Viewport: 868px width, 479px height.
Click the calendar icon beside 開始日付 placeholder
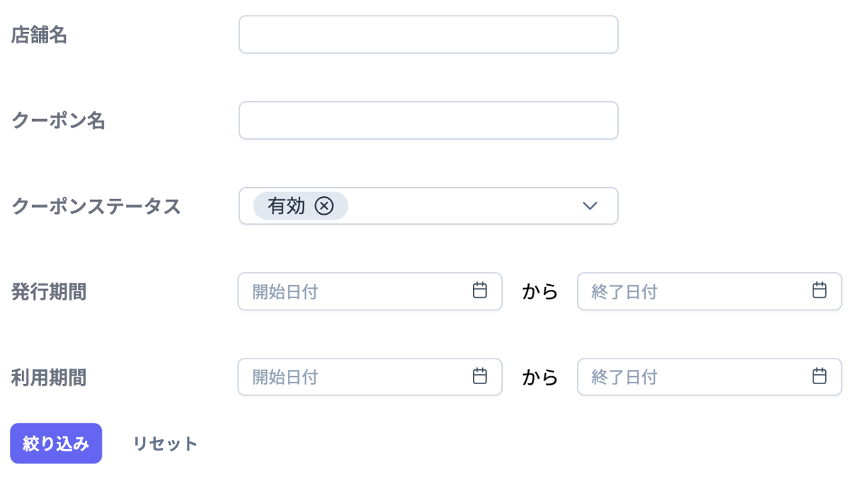(x=481, y=291)
